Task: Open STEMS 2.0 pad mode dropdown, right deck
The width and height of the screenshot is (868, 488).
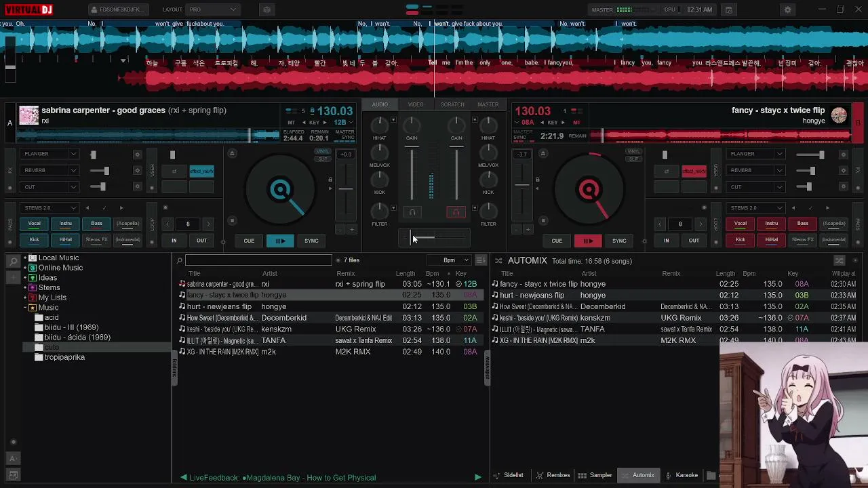Action: [x=755, y=208]
